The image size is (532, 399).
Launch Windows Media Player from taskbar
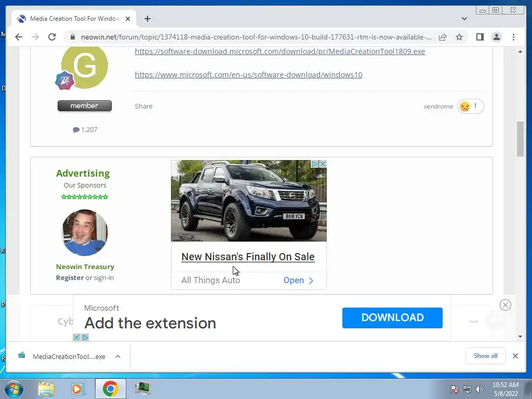click(78, 389)
